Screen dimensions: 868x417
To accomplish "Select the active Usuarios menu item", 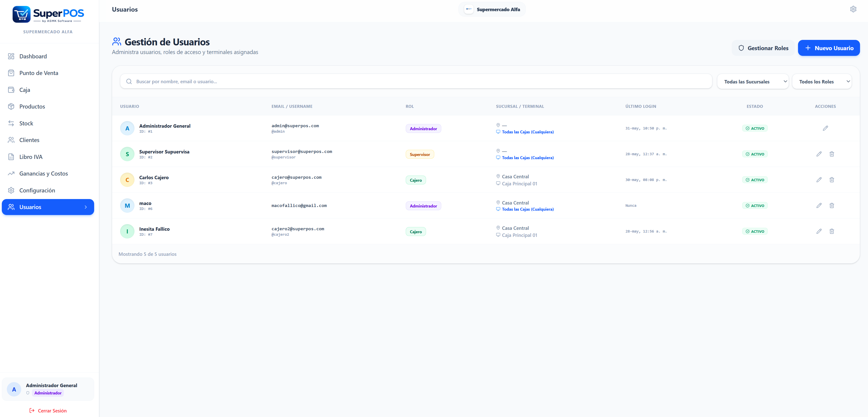I will tap(48, 207).
